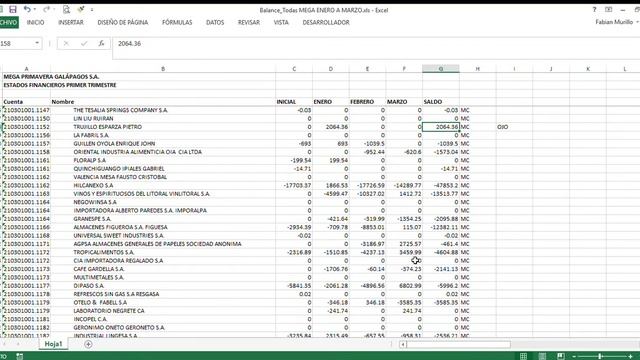Select the TROPICALIMENTOS S.A. cell

coord(163,252)
